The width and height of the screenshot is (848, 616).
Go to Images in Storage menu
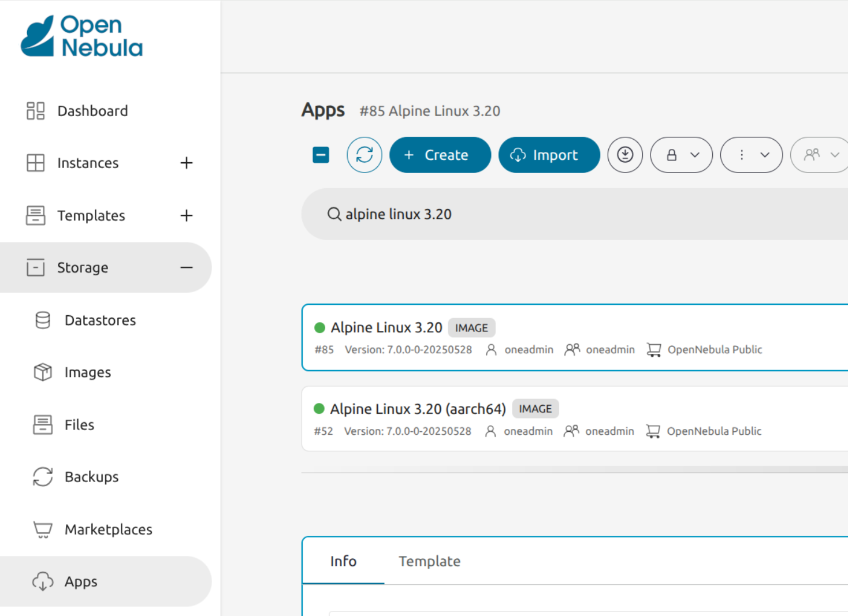pyautogui.click(x=87, y=372)
